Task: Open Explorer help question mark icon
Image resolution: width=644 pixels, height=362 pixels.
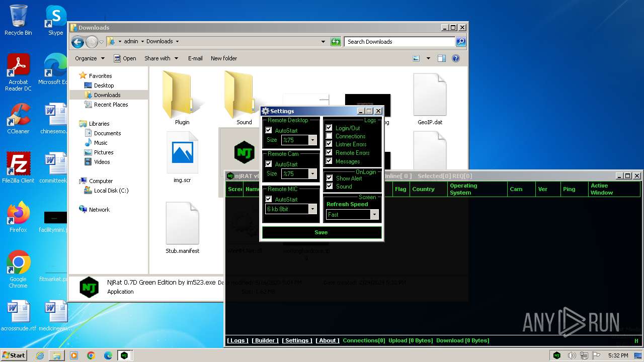Action: (x=456, y=58)
